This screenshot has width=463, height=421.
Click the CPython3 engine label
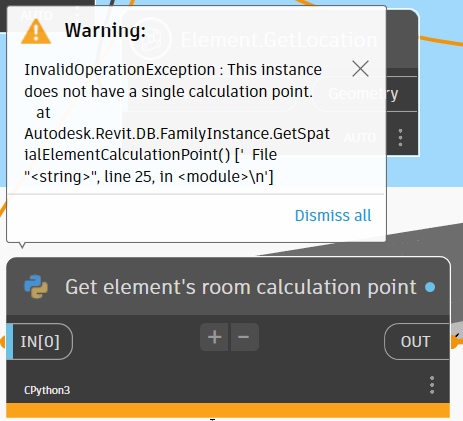[47, 390]
